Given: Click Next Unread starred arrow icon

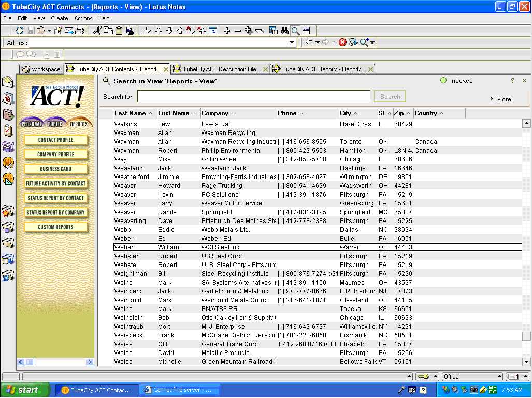Looking at the screenshot, I should [x=191, y=31].
